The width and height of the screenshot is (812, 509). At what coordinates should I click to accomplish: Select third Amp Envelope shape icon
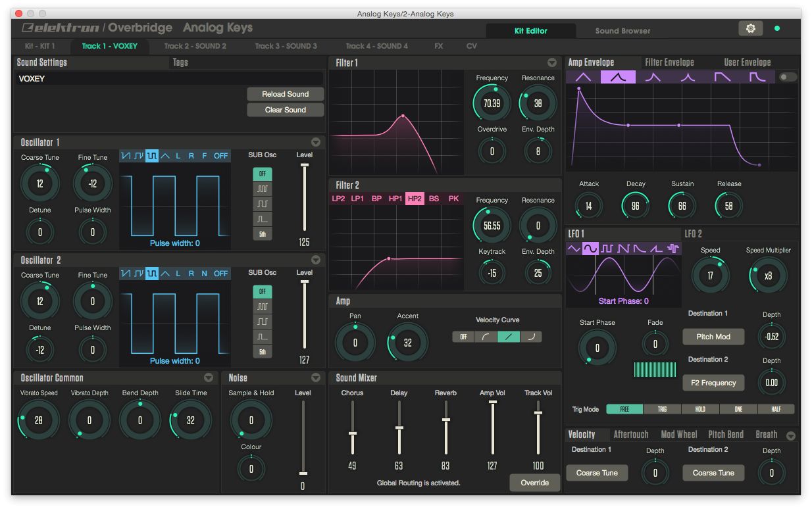[x=653, y=77]
